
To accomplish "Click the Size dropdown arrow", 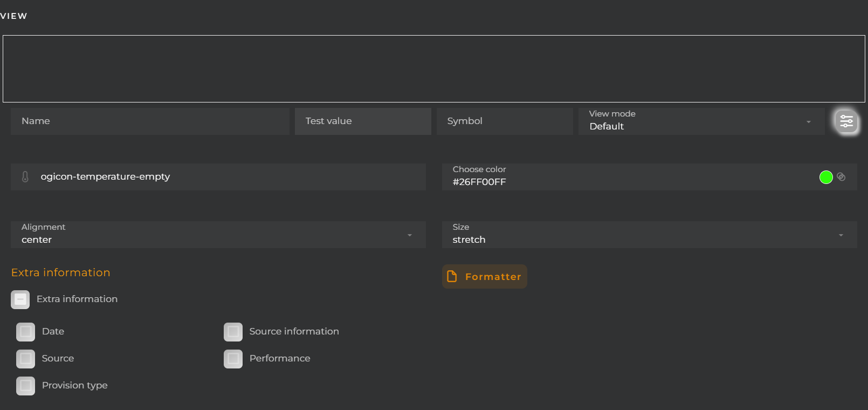I will (x=841, y=235).
